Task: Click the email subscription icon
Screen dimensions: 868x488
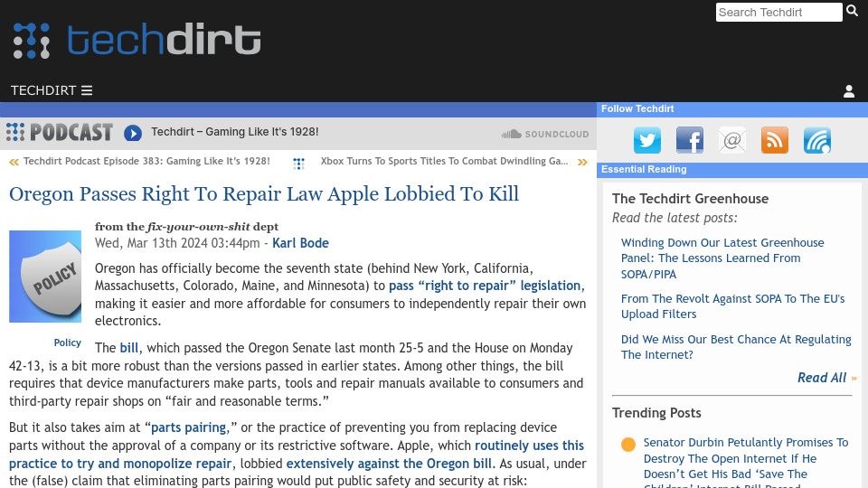Action: [731, 140]
